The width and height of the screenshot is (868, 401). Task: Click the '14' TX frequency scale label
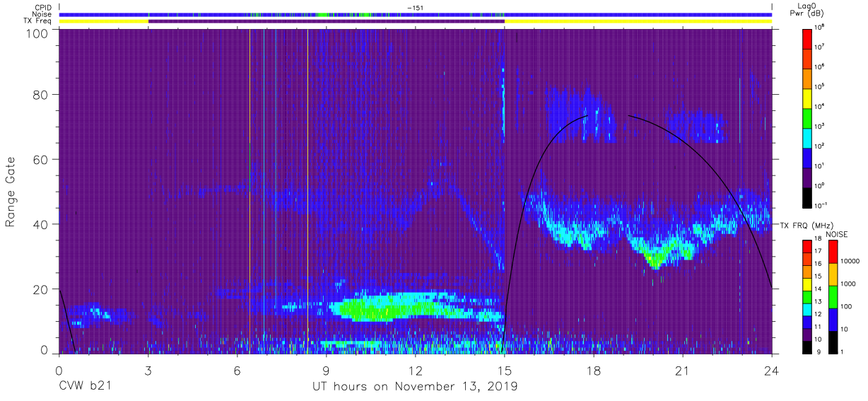point(818,289)
